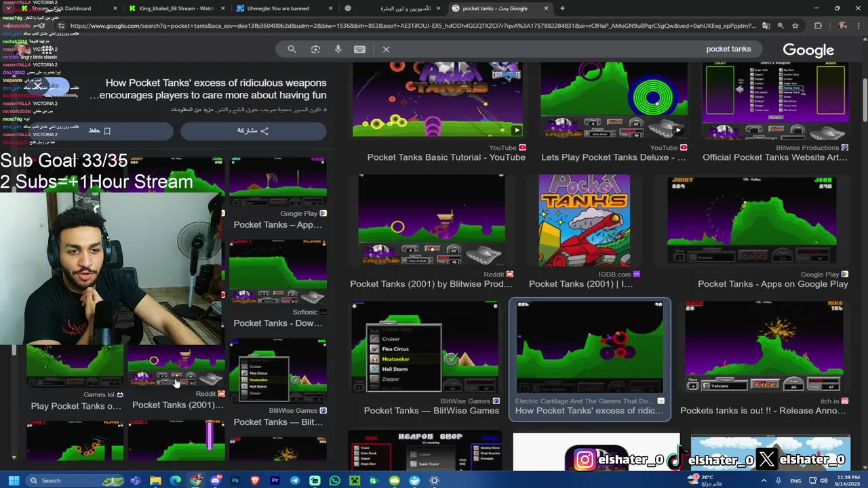Open the Translate page icon

coord(766,26)
